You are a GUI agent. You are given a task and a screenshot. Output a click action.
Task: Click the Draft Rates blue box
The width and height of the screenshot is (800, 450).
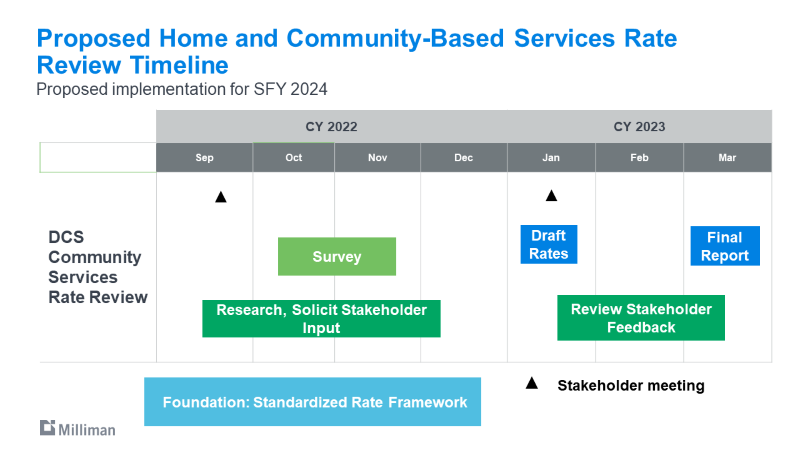click(548, 245)
